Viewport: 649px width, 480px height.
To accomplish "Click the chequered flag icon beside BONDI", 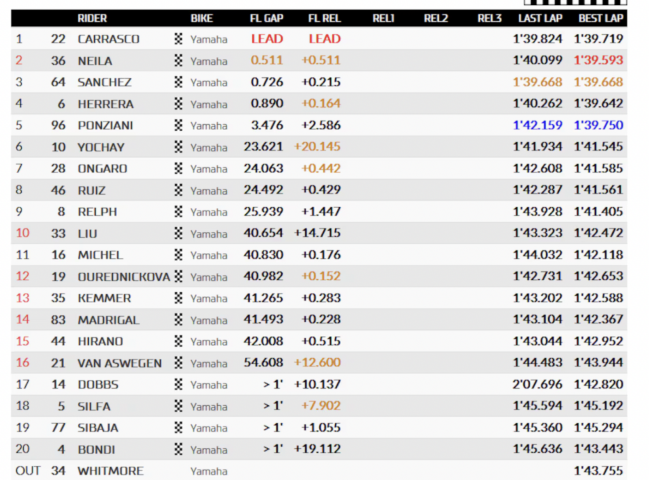I will (x=178, y=449).
